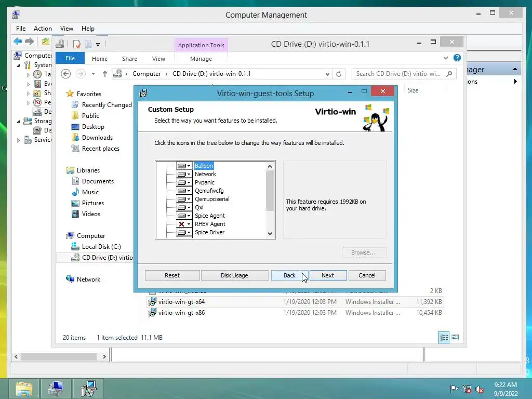Screen dimensions: 532x399
Task: Click Computer Management back toolbar arrow
Action: coord(18,42)
